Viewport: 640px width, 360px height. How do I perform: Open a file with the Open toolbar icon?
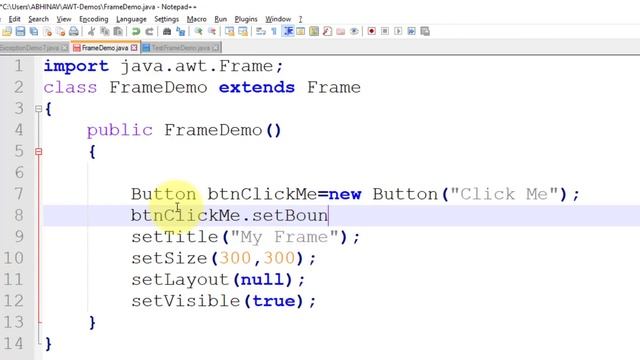(x=7, y=31)
